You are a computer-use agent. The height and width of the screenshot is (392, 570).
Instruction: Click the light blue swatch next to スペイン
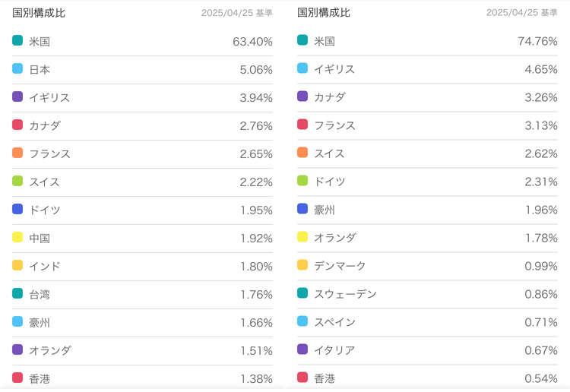(302, 321)
